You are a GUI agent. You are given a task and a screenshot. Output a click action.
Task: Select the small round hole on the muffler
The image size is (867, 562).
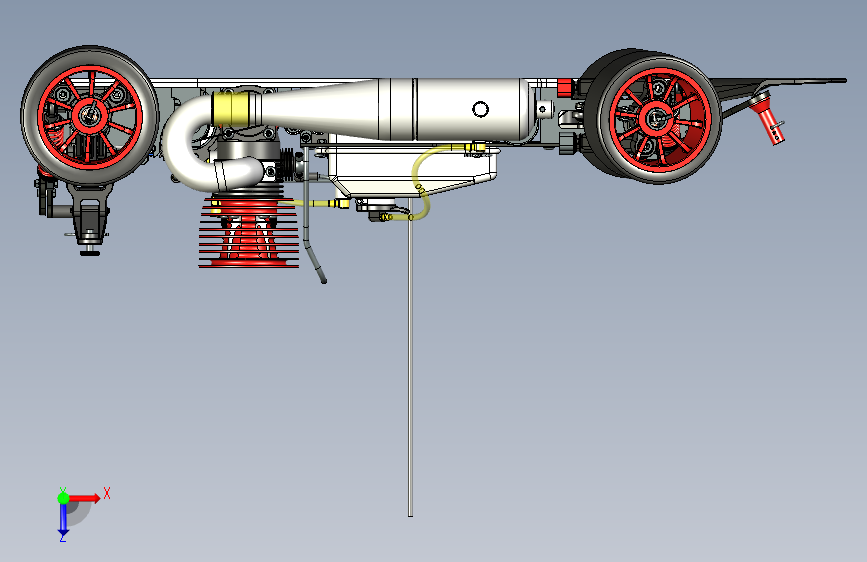(480, 109)
